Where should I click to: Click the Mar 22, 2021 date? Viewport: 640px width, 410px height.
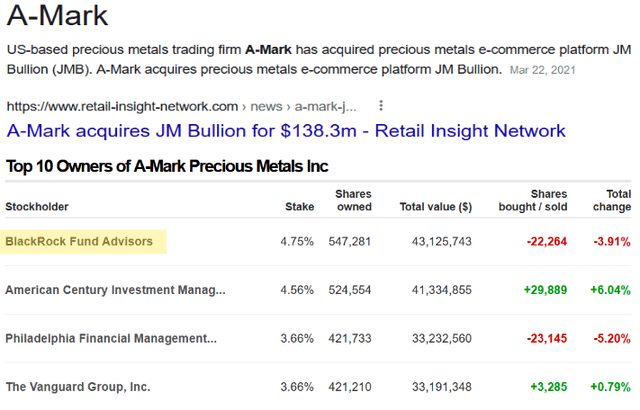coord(542,70)
